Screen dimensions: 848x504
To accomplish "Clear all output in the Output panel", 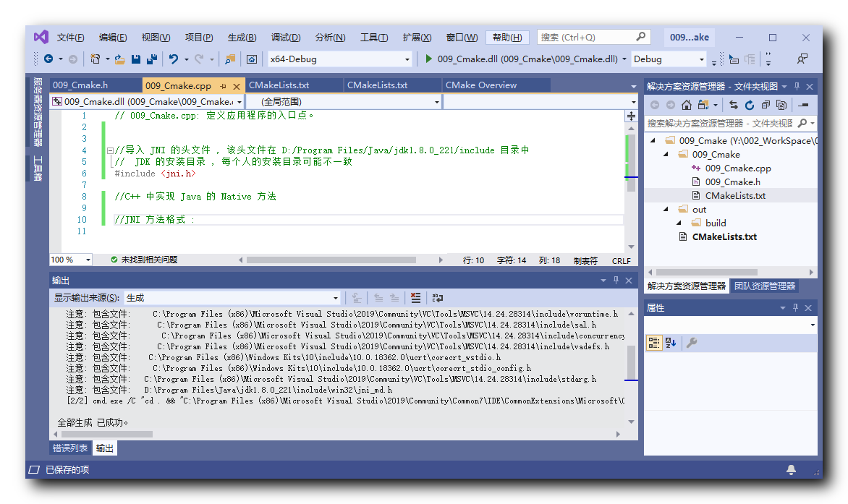I will pos(415,297).
